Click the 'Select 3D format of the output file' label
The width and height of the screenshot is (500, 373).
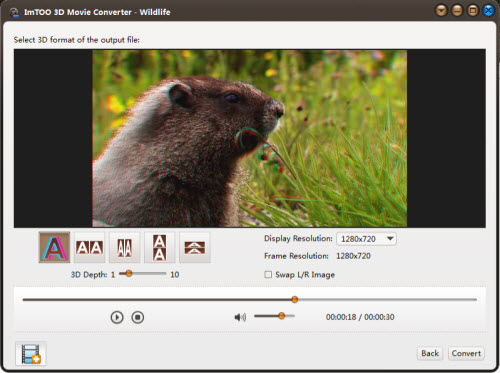(x=77, y=40)
